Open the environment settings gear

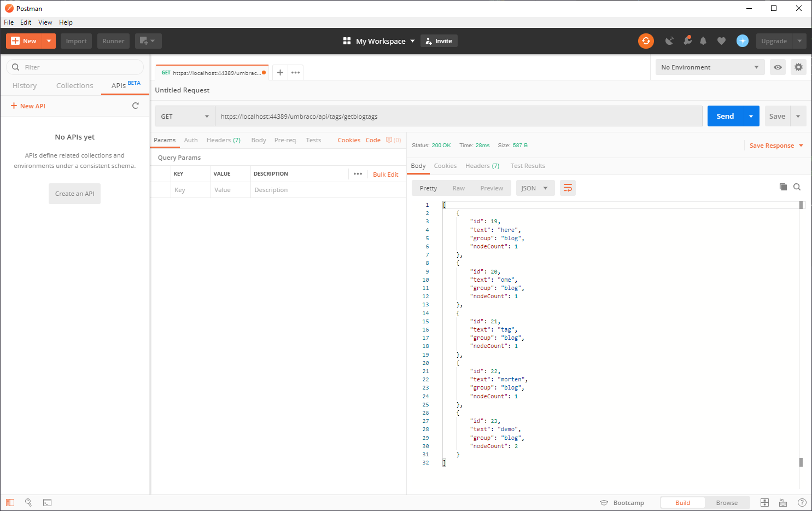798,67
